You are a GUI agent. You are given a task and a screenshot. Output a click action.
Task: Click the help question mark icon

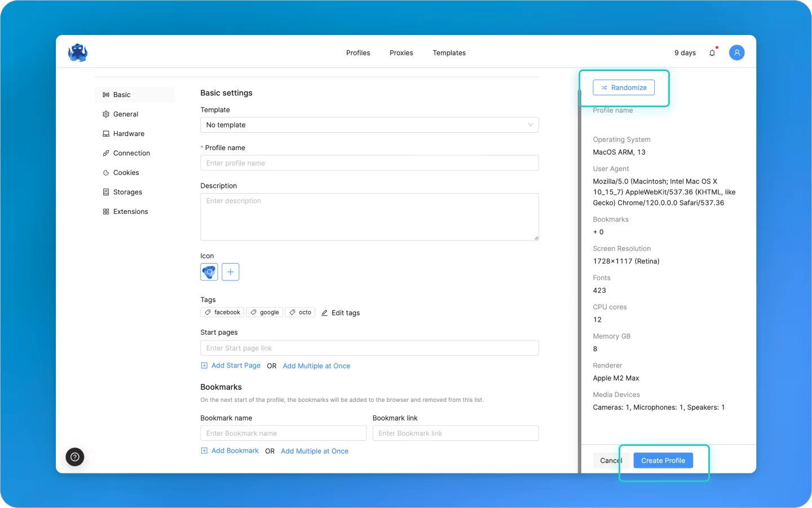[x=74, y=457]
